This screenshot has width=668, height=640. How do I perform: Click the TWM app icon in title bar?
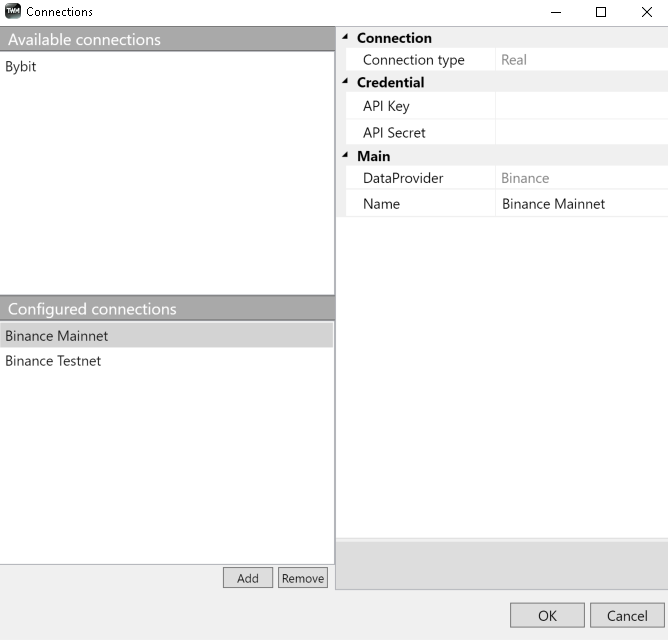13,11
